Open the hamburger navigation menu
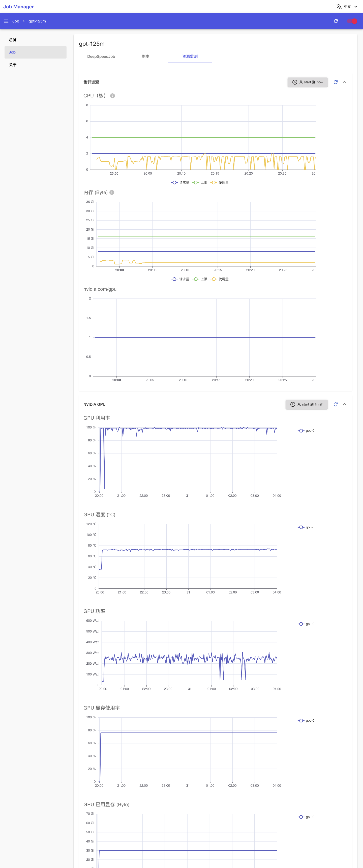Image resolution: width=363 pixels, height=868 pixels. coord(6,21)
